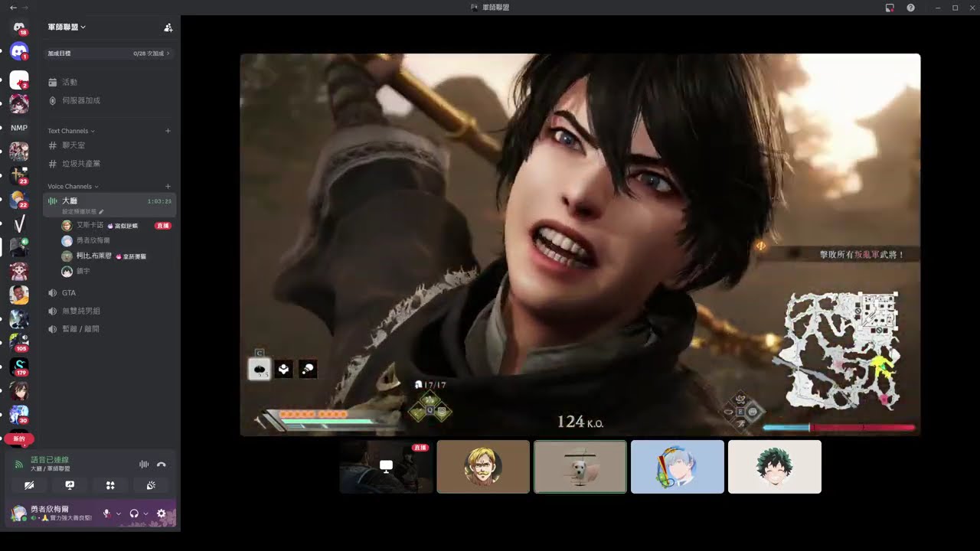
Task: Select the blond bearded avatar participant tile
Action: coord(483,467)
